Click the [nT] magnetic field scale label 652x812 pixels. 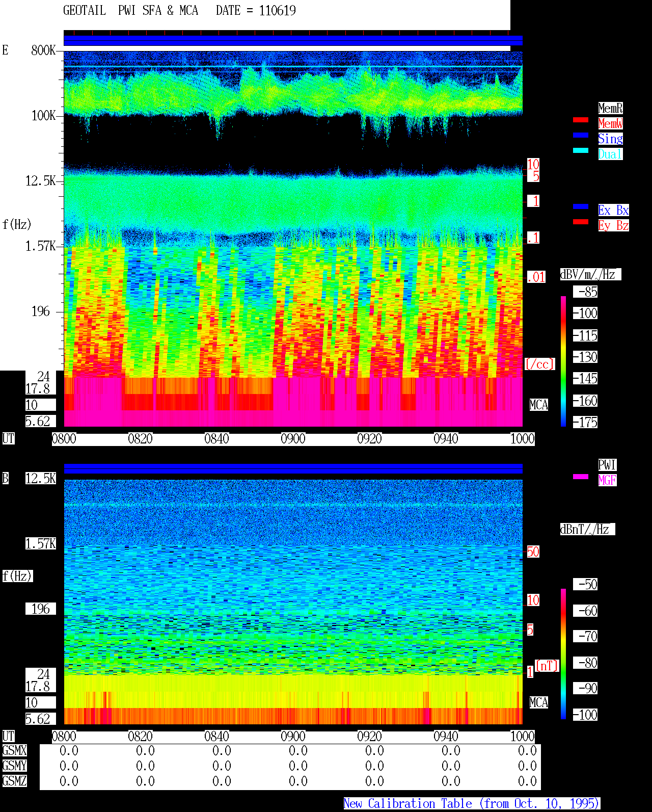pyautogui.click(x=547, y=666)
